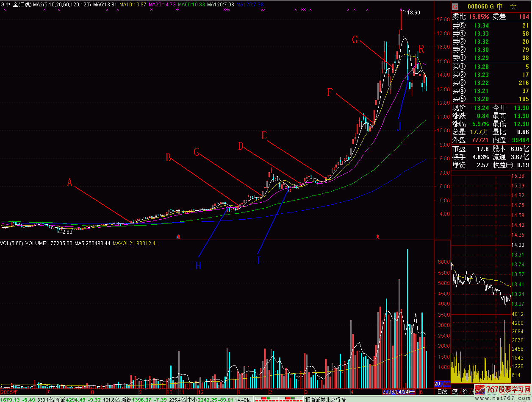The image size is (532, 402).
Task: Click the 深证 index in status bar
Action: click(69, 399)
